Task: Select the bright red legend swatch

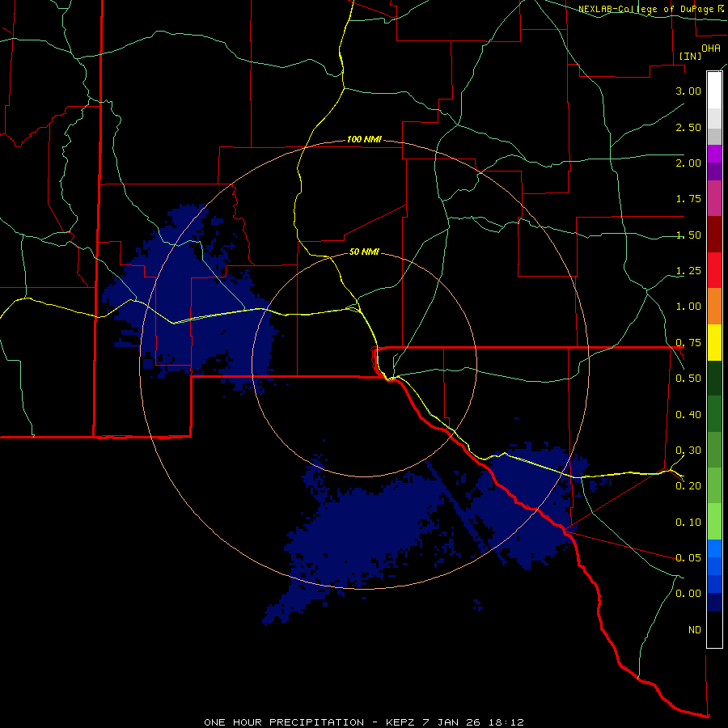Action: pyautogui.click(x=714, y=270)
